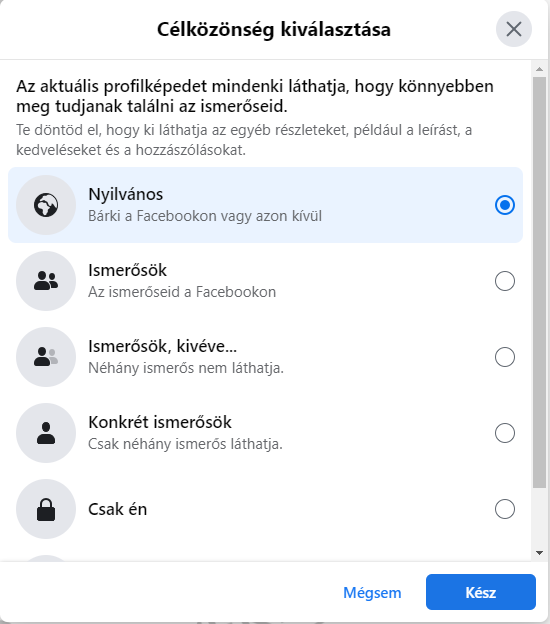
Task: Click the two-people icon for Ismerősök
Action: click(46, 281)
